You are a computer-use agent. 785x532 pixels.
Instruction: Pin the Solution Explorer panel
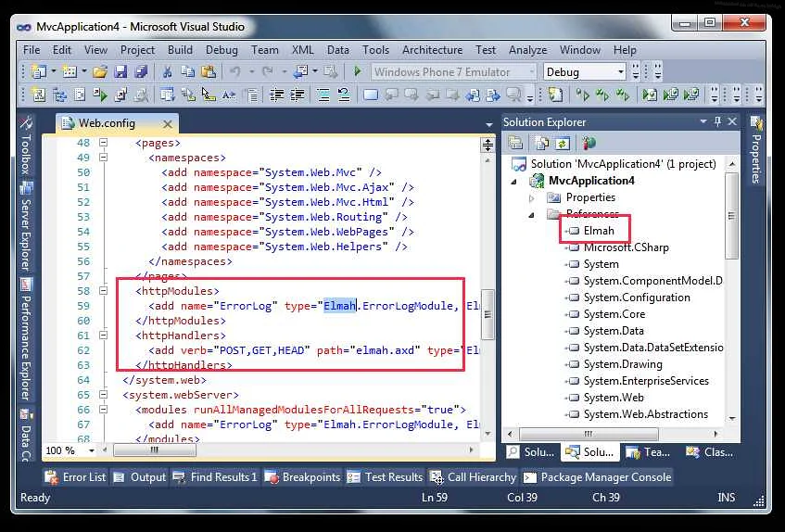(718, 121)
